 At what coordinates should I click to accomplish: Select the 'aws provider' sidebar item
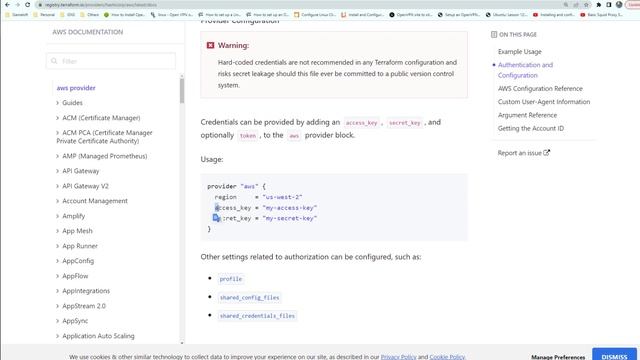pyautogui.click(x=76, y=88)
